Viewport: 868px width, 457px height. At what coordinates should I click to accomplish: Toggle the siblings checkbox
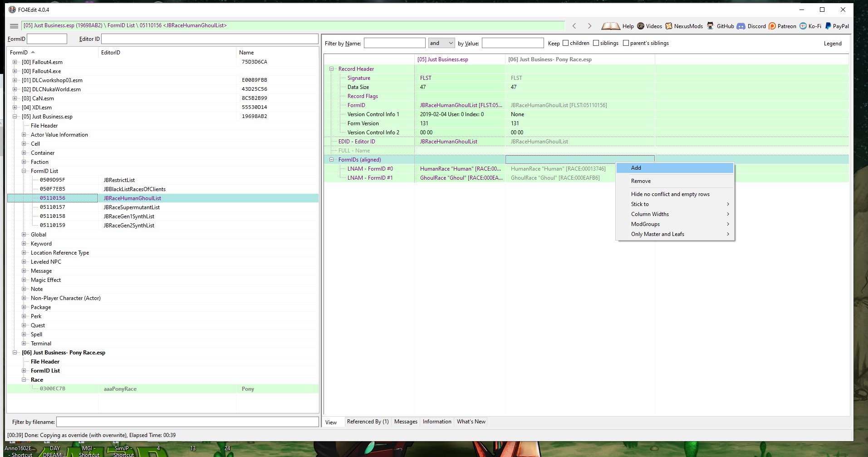tap(596, 43)
